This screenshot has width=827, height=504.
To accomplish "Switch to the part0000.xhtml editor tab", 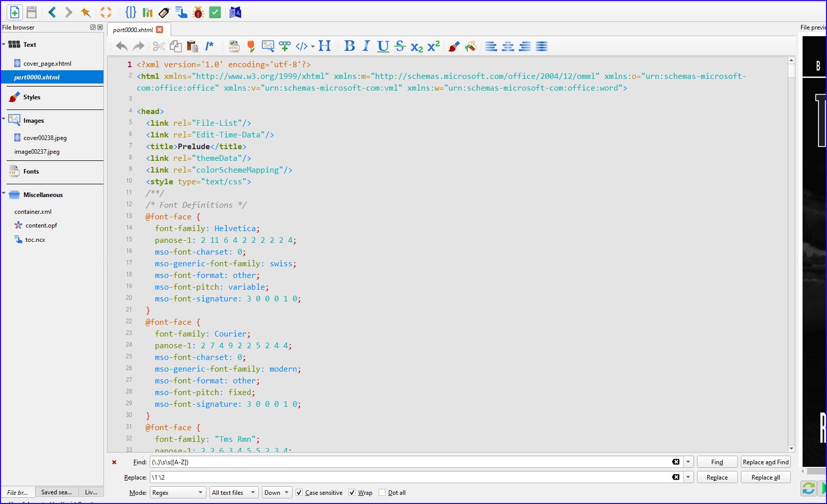I will [x=133, y=30].
